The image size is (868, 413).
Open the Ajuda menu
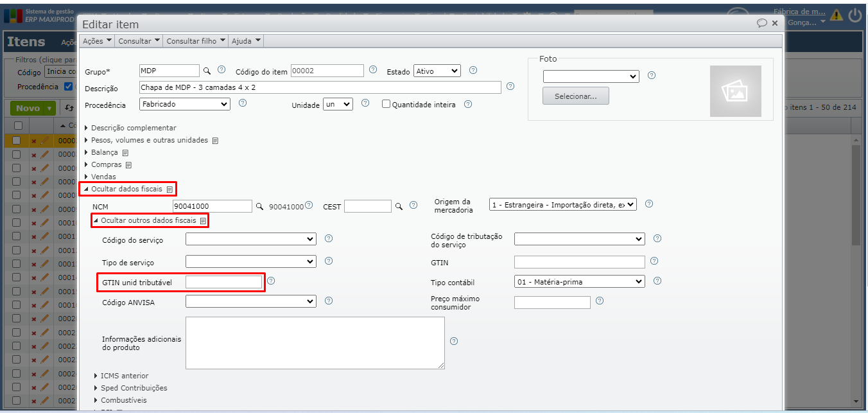(x=247, y=40)
